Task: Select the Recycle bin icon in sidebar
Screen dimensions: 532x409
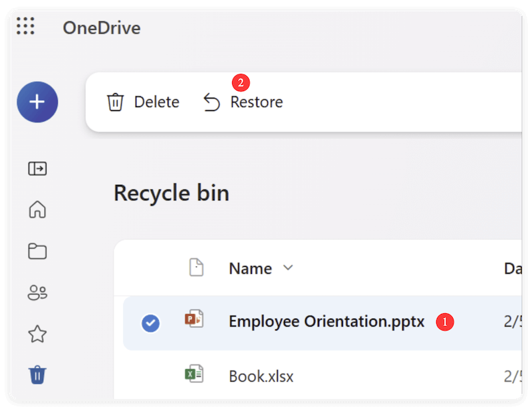Action: (37, 375)
